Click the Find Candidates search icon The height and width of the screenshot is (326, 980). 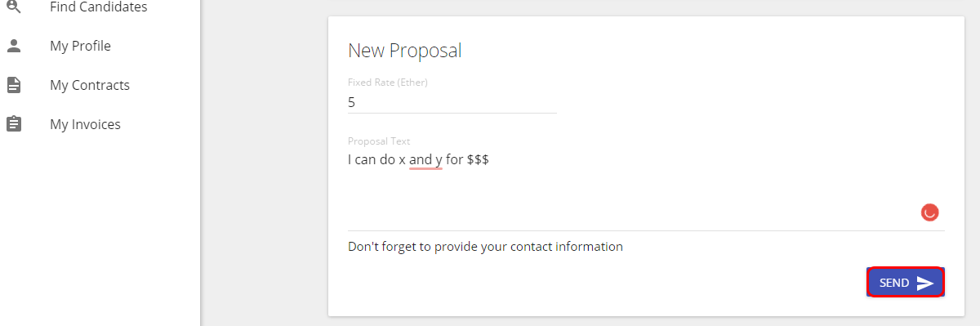point(14,6)
